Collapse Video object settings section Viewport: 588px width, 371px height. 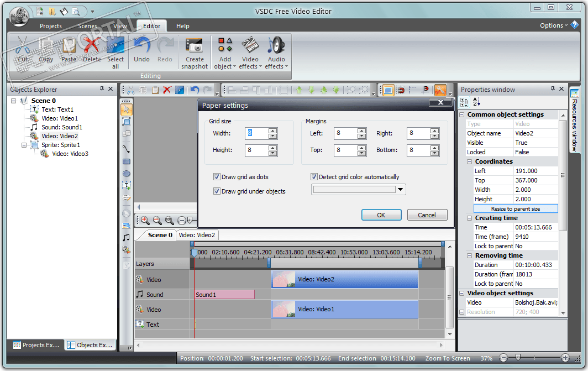coord(462,294)
